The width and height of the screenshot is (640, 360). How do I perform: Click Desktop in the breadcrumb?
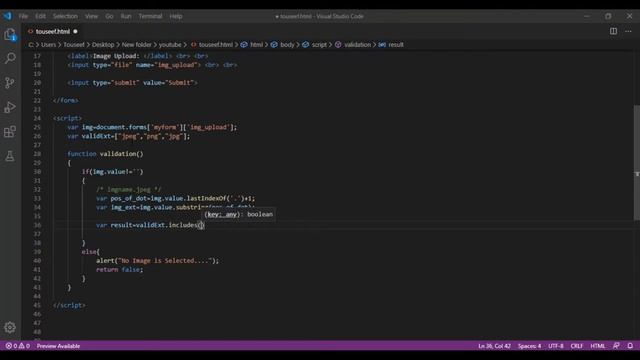103,45
